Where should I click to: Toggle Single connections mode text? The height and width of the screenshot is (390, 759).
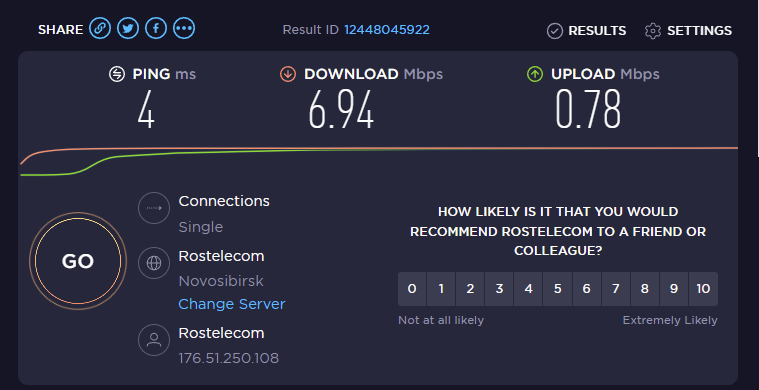click(x=201, y=227)
